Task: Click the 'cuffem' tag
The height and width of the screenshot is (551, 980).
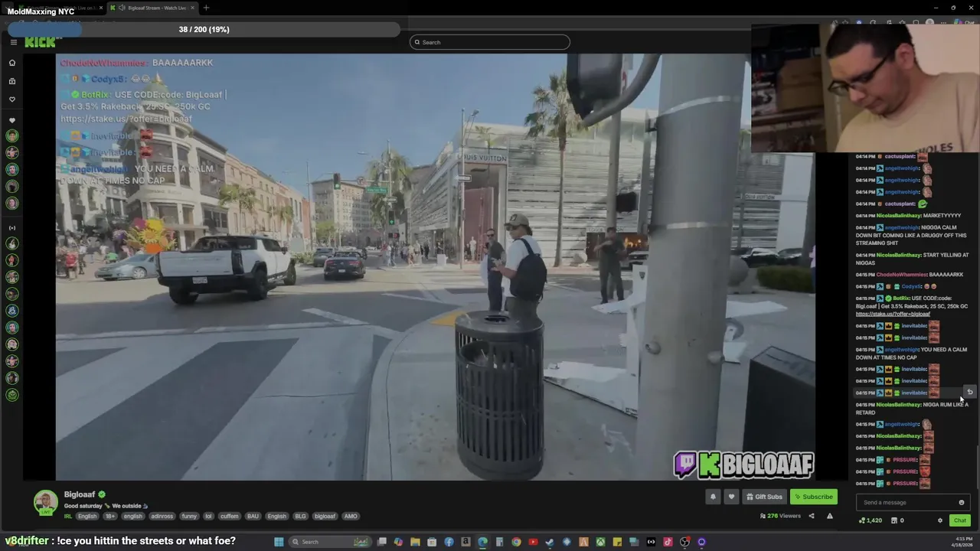Action: point(230,516)
